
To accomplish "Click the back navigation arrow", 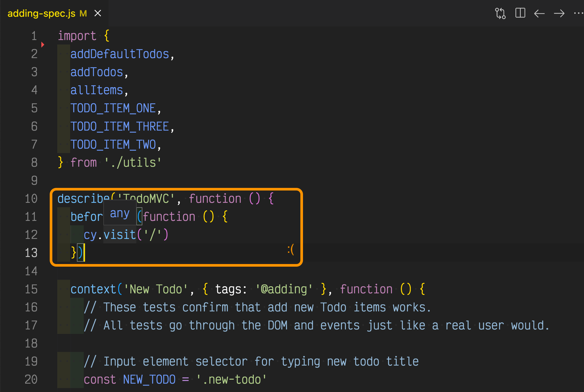I will click(x=539, y=13).
